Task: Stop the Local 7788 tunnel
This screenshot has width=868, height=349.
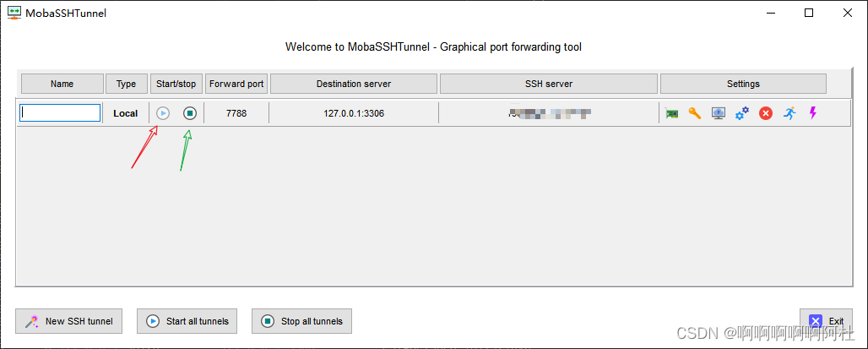Action: [x=190, y=113]
